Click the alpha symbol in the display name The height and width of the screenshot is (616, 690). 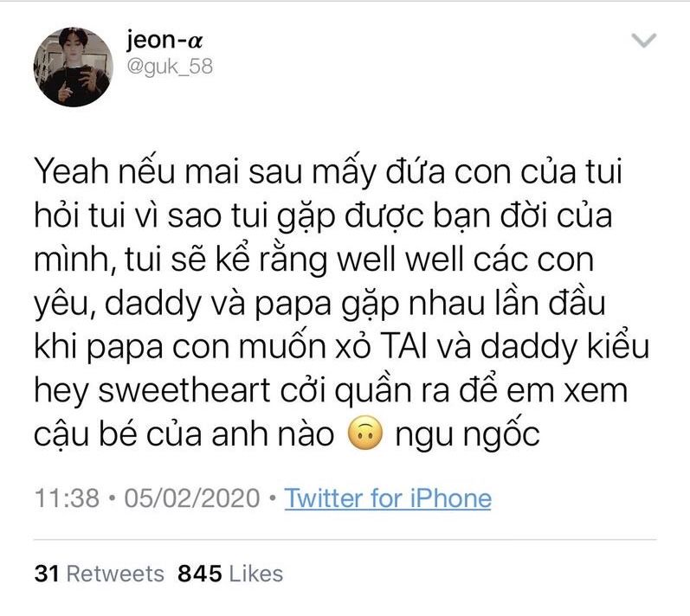[x=196, y=41]
